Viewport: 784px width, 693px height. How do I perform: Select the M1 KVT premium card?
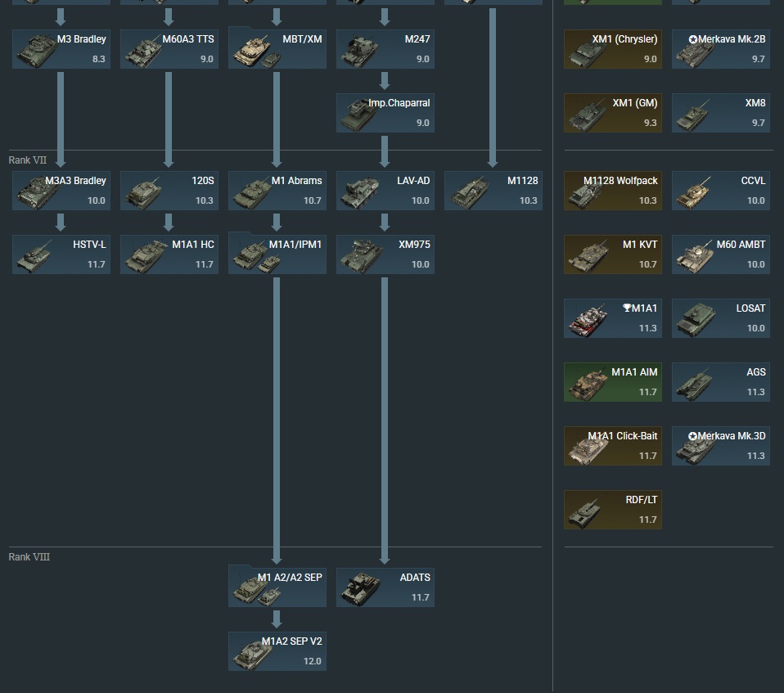[x=612, y=254]
